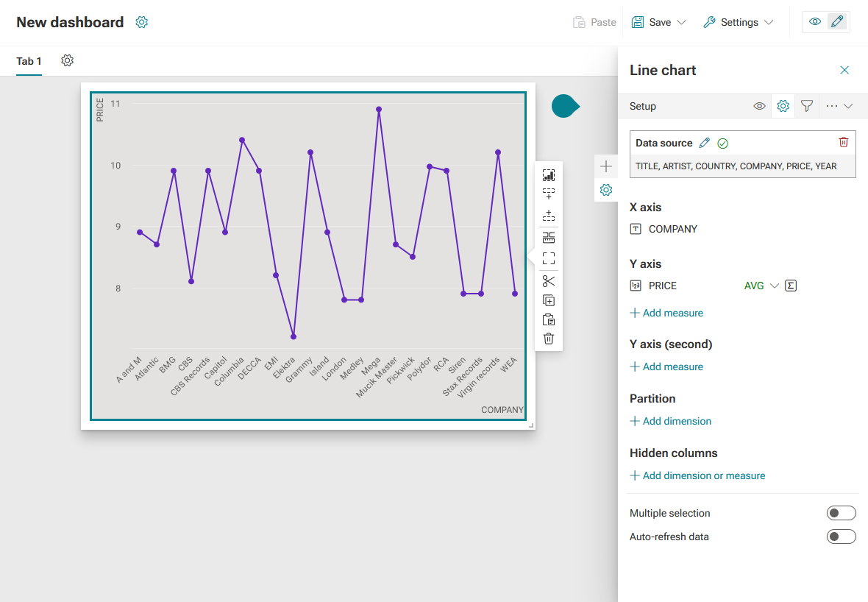This screenshot has width=868, height=602.
Task: Delete the data source with red trash icon
Action: pos(844,142)
